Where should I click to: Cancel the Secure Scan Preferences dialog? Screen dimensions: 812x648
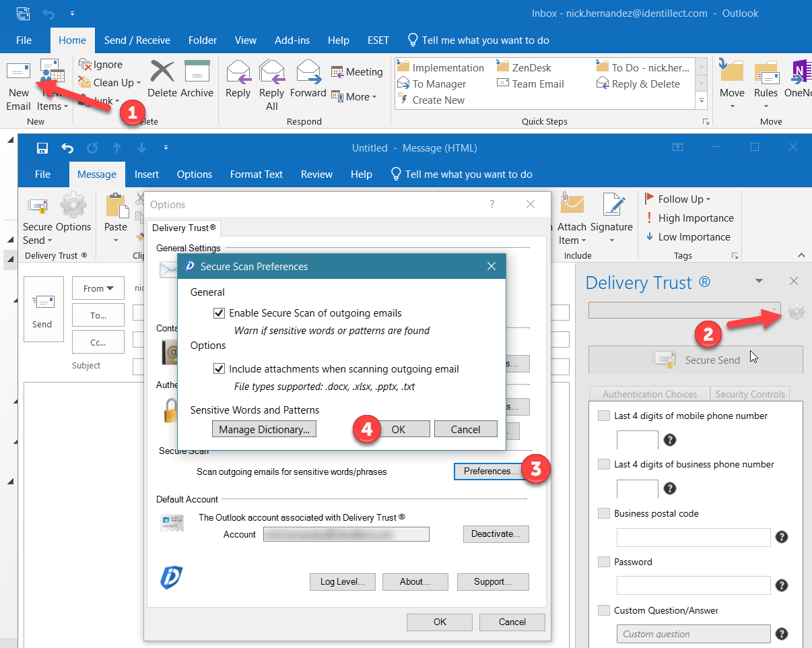(x=466, y=429)
